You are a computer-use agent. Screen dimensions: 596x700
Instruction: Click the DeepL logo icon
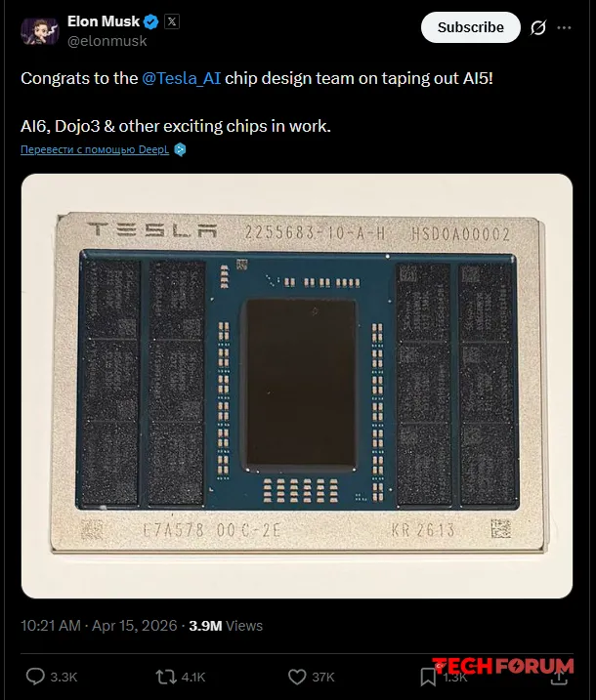[x=180, y=149]
